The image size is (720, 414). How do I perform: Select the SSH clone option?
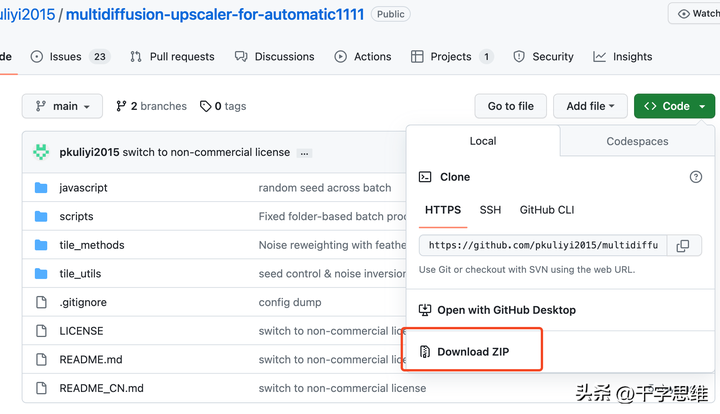tap(490, 210)
